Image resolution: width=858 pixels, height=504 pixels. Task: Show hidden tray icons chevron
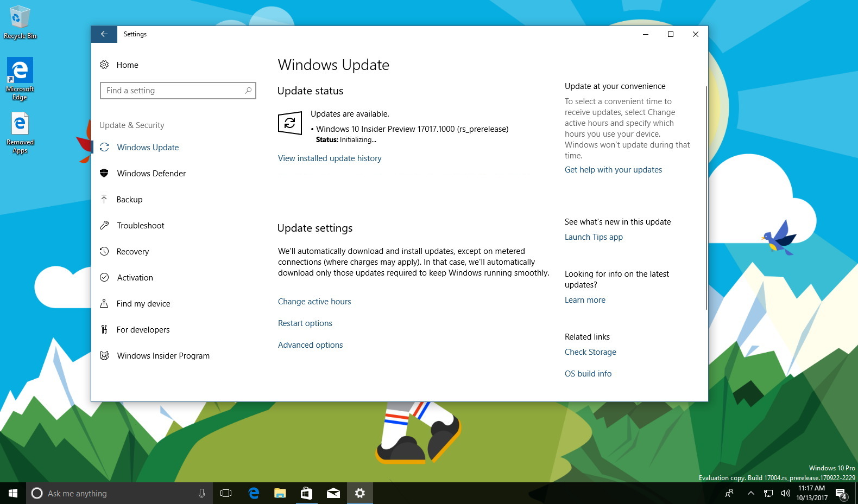750,493
